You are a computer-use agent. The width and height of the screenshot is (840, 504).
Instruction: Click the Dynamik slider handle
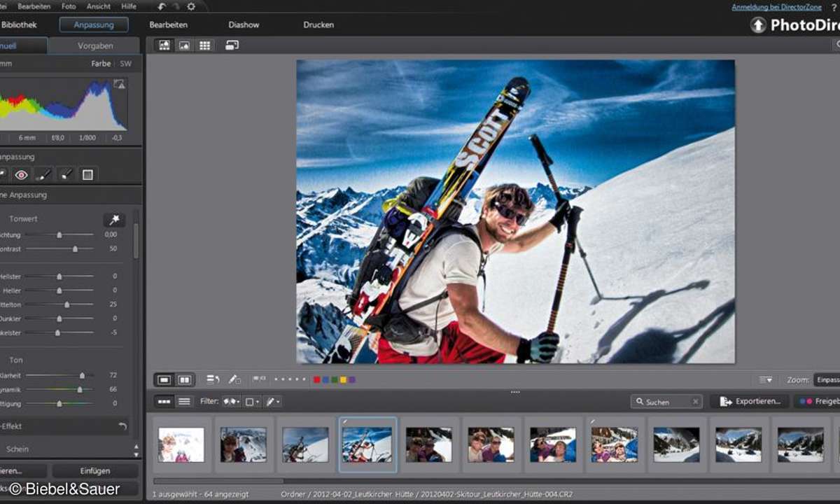[79, 390]
